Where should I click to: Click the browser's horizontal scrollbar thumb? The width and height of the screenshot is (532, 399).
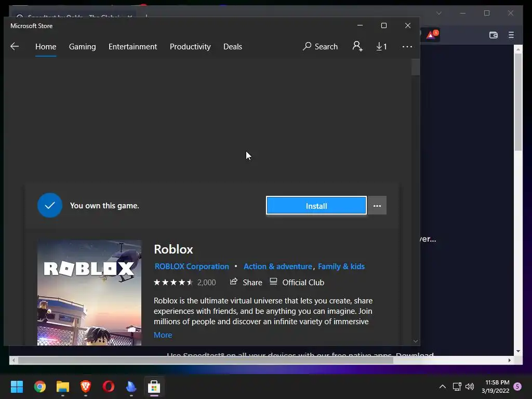(x=206, y=361)
